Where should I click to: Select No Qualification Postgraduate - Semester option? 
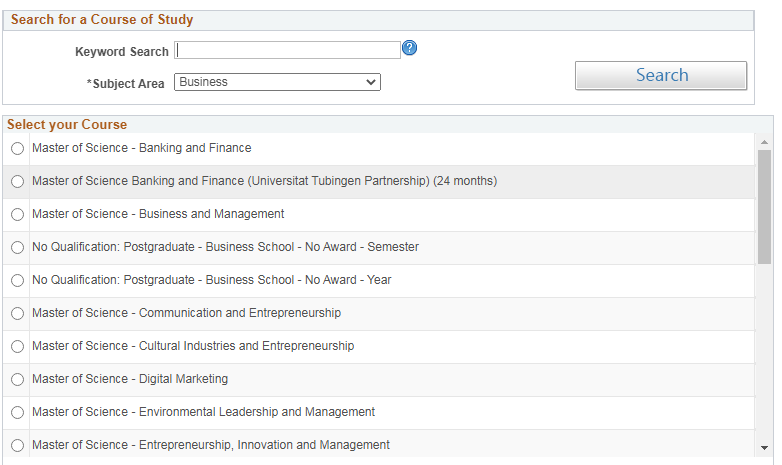[x=17, y=247]
